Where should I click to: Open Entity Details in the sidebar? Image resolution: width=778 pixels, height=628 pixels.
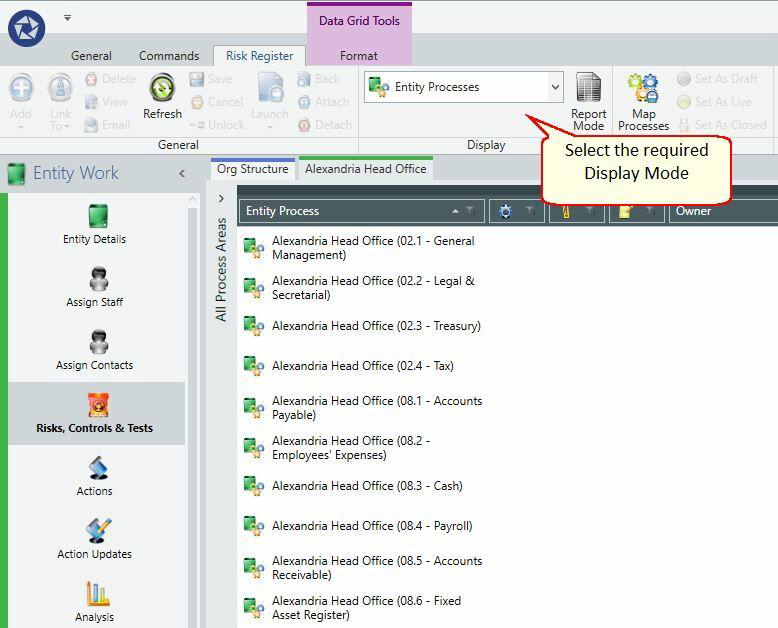tap(94, 224)
